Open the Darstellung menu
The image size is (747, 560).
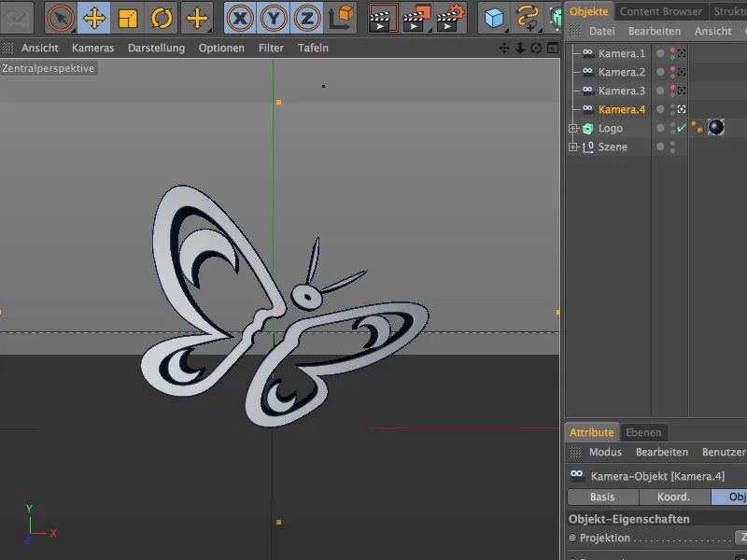tap(156, 49)
